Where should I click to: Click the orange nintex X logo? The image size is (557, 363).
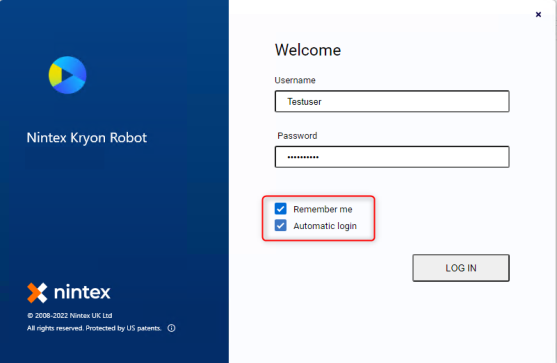37,293
